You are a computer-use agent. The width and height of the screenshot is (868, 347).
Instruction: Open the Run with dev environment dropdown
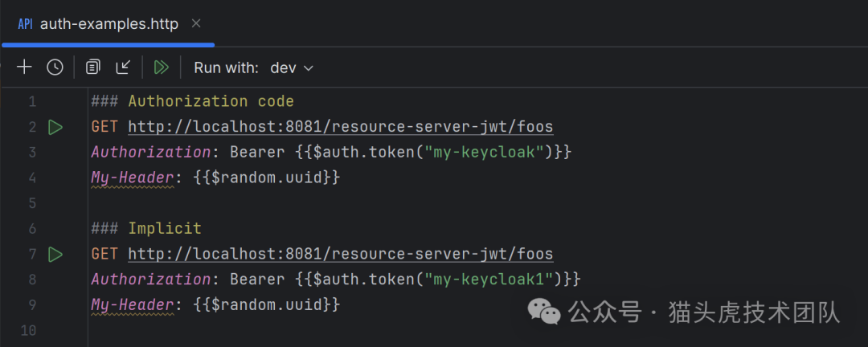click(292, 67)
